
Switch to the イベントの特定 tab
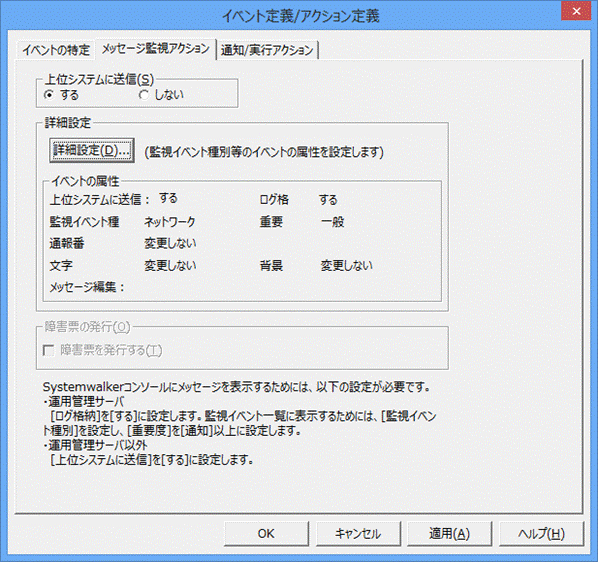(x=56, y=50)
